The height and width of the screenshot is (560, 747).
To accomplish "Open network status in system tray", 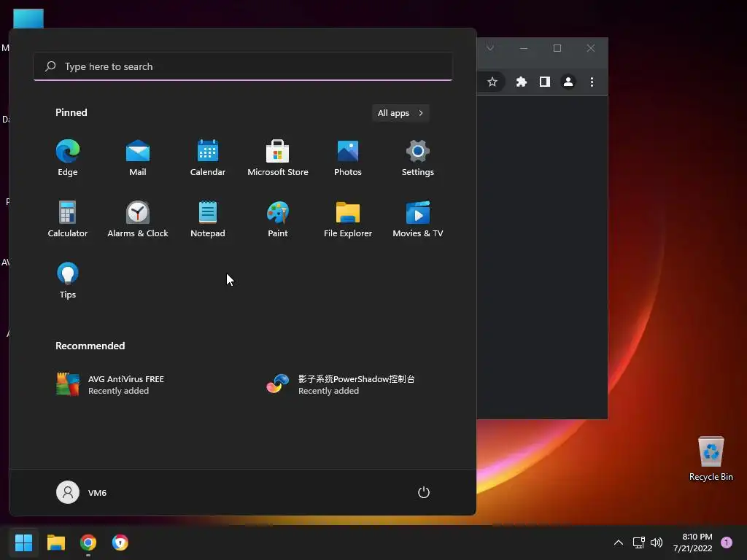I will 638,542.
